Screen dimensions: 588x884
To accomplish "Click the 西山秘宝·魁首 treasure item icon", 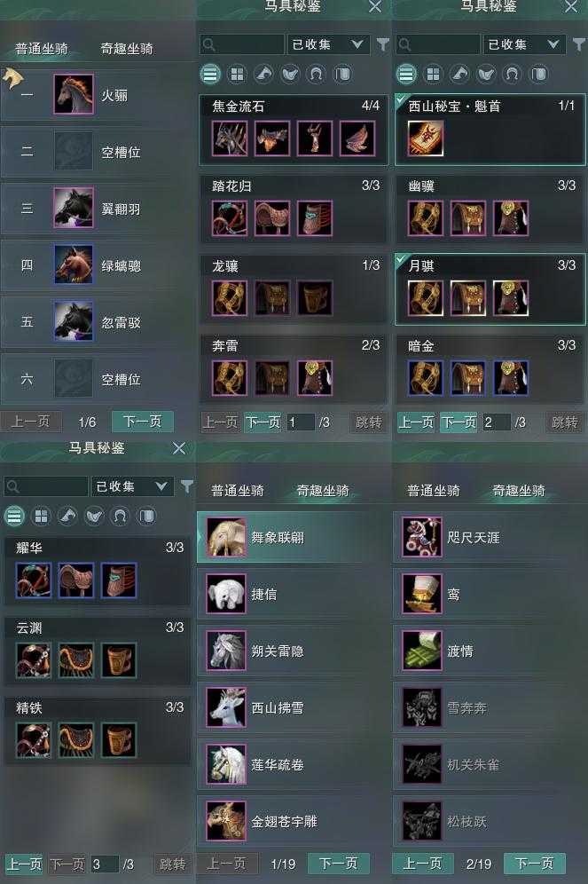I will coord(425,138).
